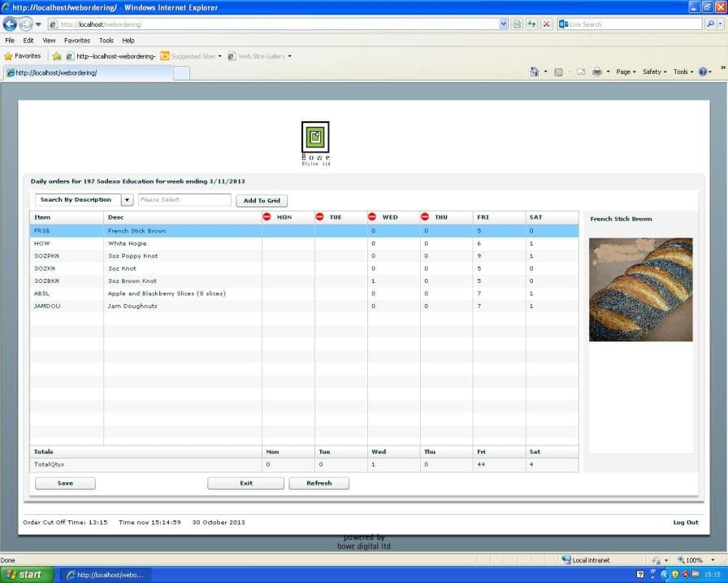Click the red blocked icon beside MON
This screenshot has height=583, width=728.
click(x=267, y=217)
